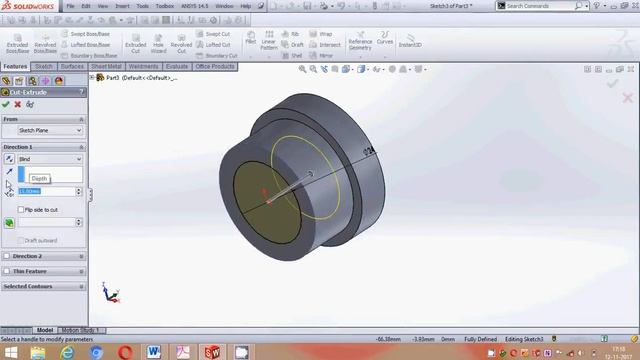This screenshot has width=640, height=360.
Task: Open Microsoft Word from the taskbar
Action: coord(153,352)
